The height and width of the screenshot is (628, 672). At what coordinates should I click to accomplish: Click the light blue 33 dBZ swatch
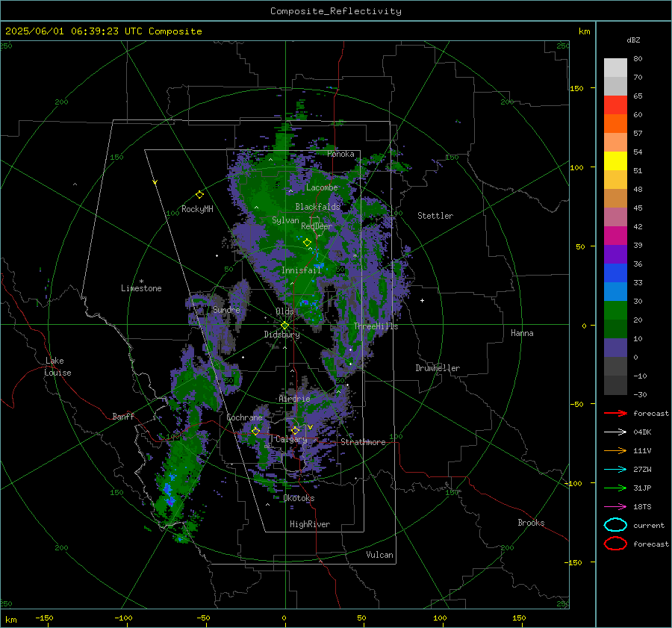[615, 291]
